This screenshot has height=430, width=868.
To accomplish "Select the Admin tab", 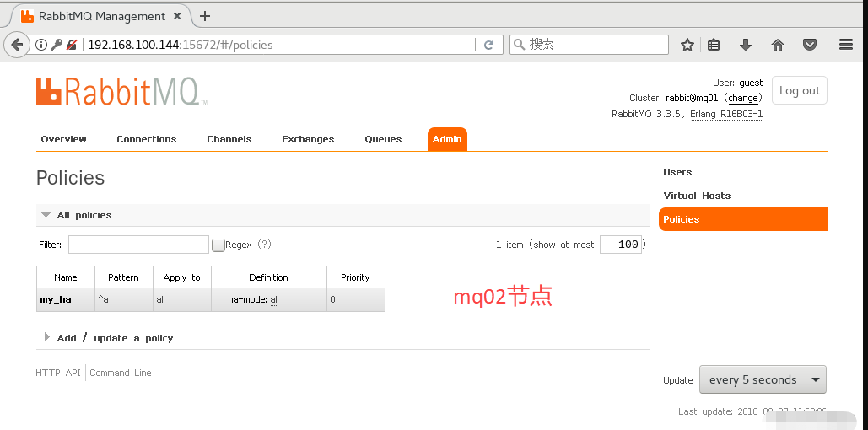I will click(x=447, y=139).
